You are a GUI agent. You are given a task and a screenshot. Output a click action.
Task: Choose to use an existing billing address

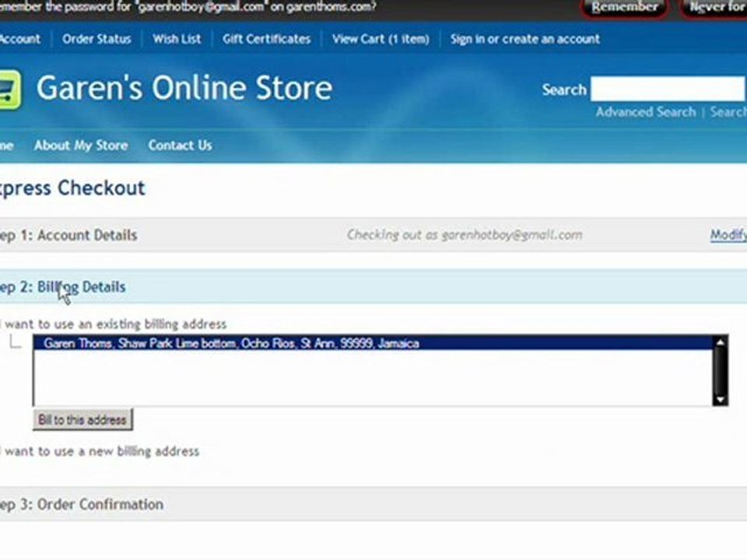pos(114,324)
